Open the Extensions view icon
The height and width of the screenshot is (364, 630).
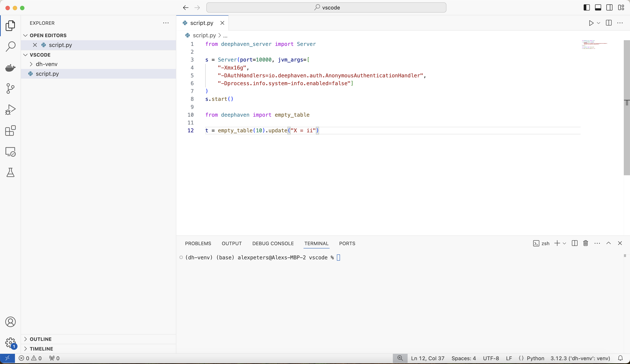pyautogui.click(x=10, y=130)
